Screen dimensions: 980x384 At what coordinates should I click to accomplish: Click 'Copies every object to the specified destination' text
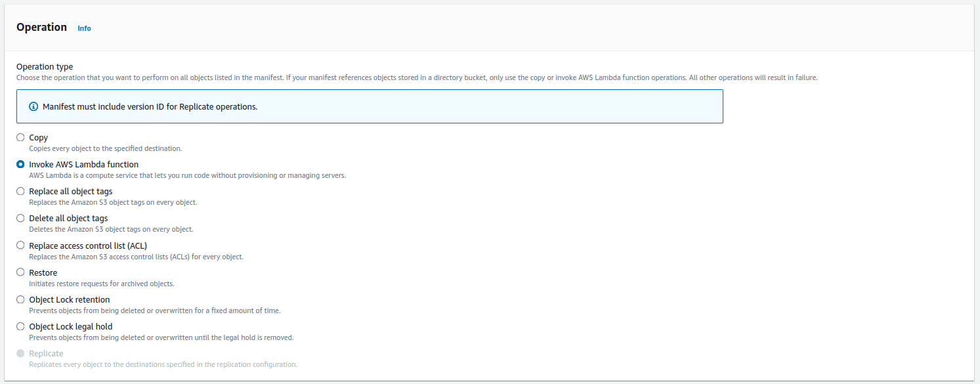pyautogui.click(x=106, y=148)
